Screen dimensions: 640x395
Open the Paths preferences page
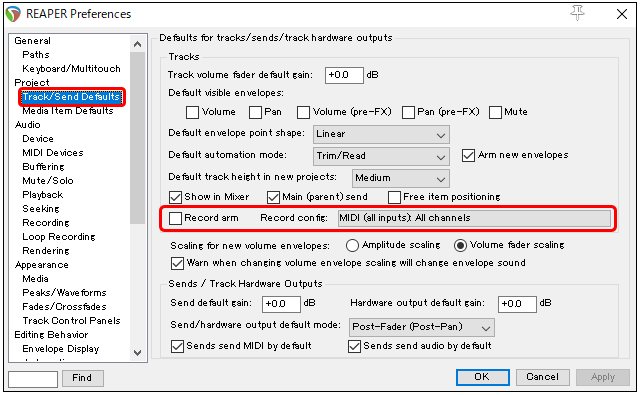point(36,55)
